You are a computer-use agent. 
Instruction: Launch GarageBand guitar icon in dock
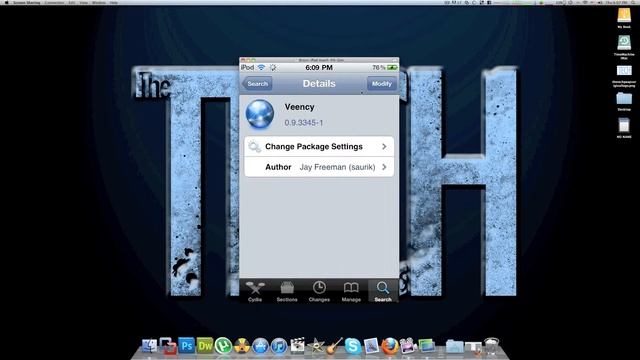coord(334,346)
